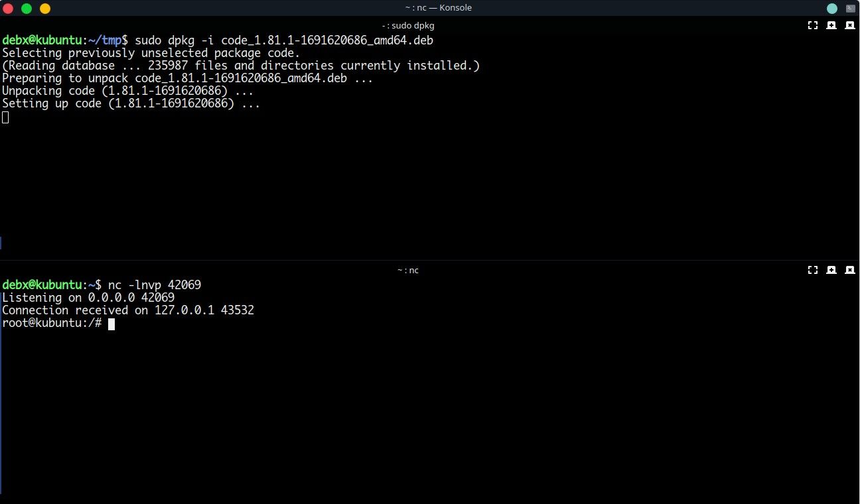Expand the "nc" pane to fill the window

click(x=813, y=270)
